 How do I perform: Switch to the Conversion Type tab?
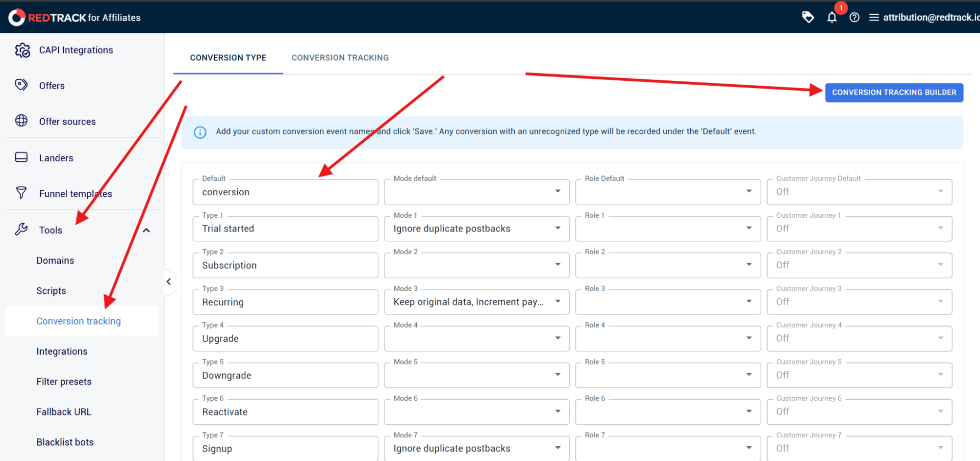pos(228,58)
